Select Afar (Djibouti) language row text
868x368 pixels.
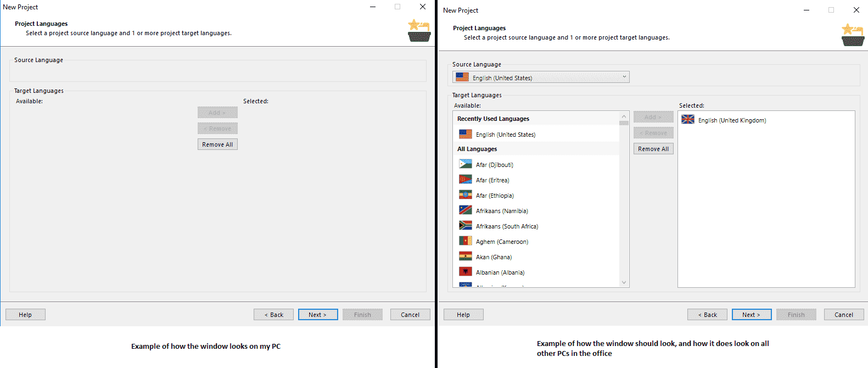[495, 165]
